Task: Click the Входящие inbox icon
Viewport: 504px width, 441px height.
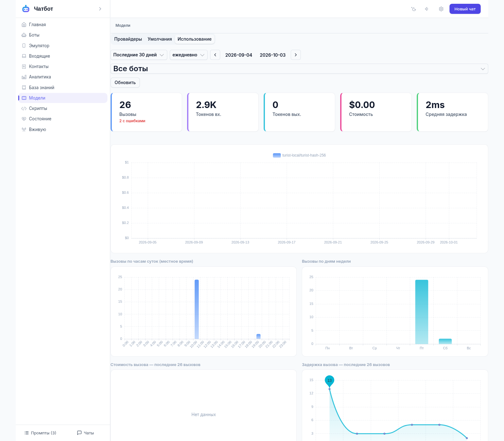Action: (24, 56)
